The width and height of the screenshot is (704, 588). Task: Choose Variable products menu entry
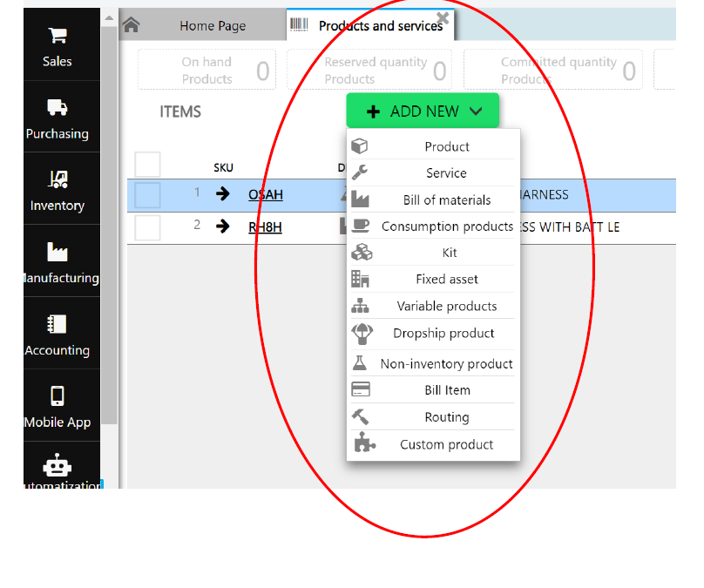click(x=433, y=306)
